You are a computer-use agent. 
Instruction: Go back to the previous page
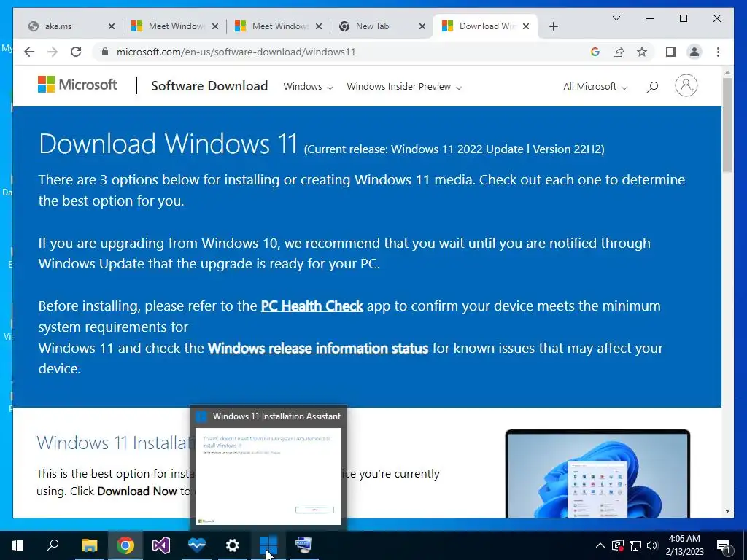click(29, 52)
